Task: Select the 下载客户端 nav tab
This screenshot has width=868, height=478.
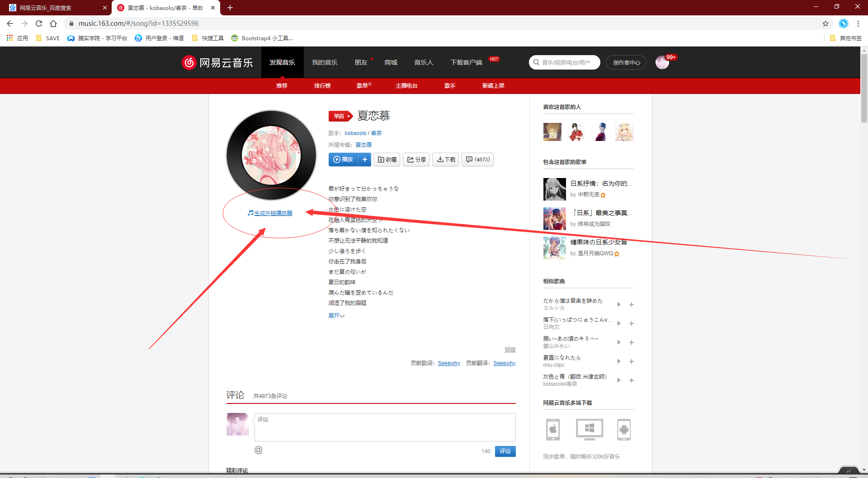Action: pos(466,62)
